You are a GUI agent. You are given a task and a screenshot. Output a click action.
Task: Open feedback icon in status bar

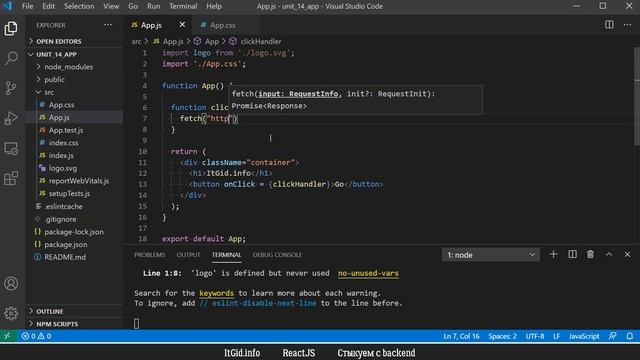612,336
